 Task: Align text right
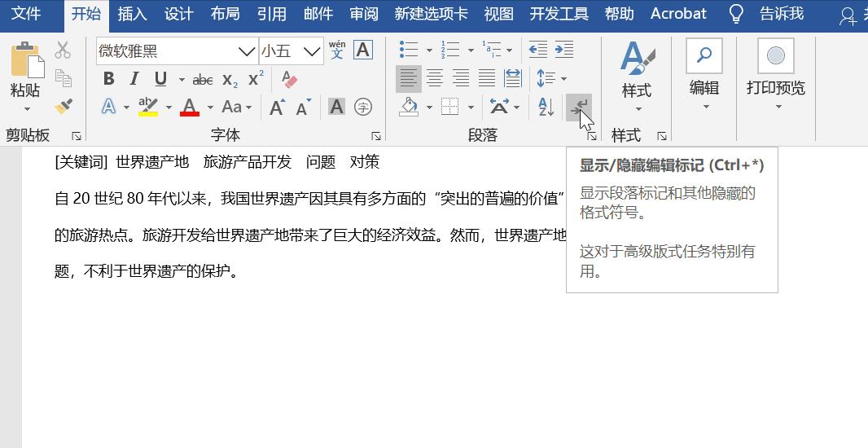(461, 79)
